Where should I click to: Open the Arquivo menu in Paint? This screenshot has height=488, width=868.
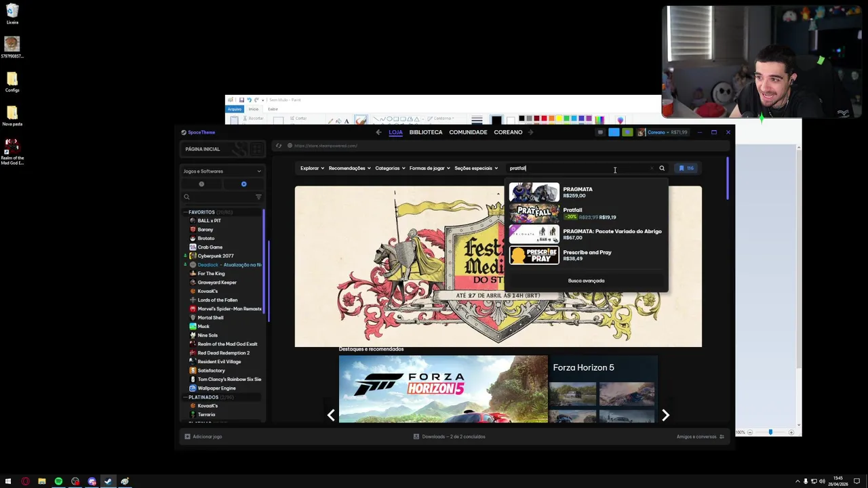(235, 109)
